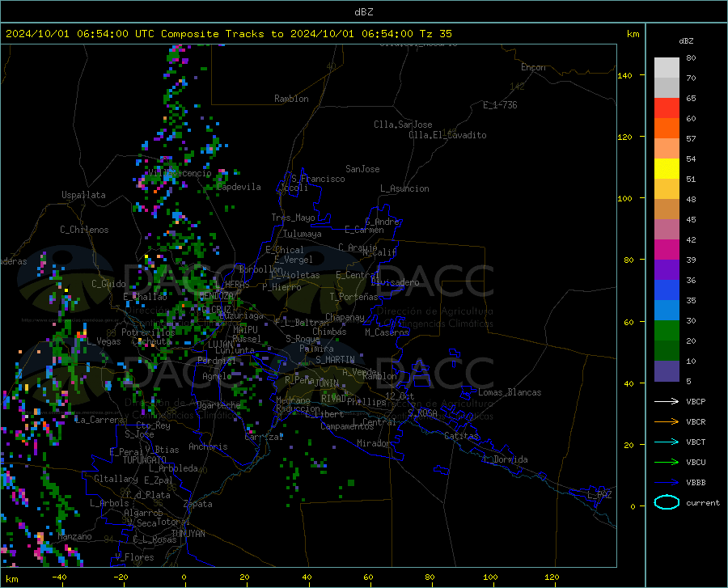
Task: Click the Encon place label
Action: click(533, 67)
